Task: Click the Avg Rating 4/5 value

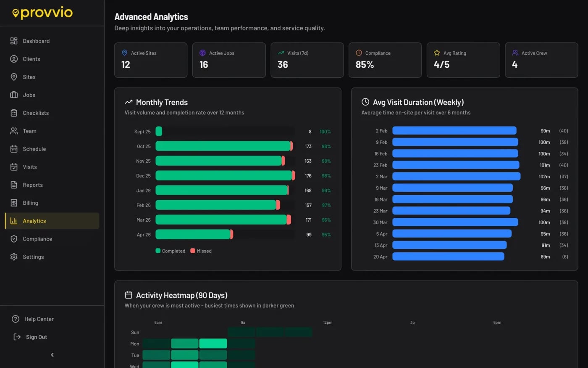Action: (441, 64)
